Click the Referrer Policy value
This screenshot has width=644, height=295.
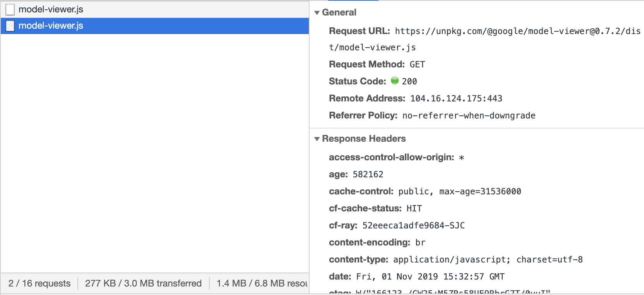pyautogui.click(x=469, y=115)
